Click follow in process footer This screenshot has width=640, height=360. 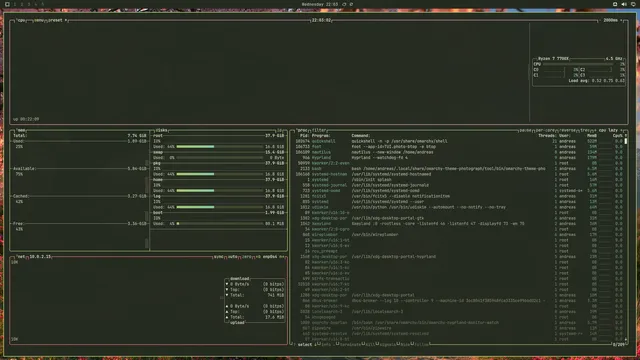coord(421,344)
